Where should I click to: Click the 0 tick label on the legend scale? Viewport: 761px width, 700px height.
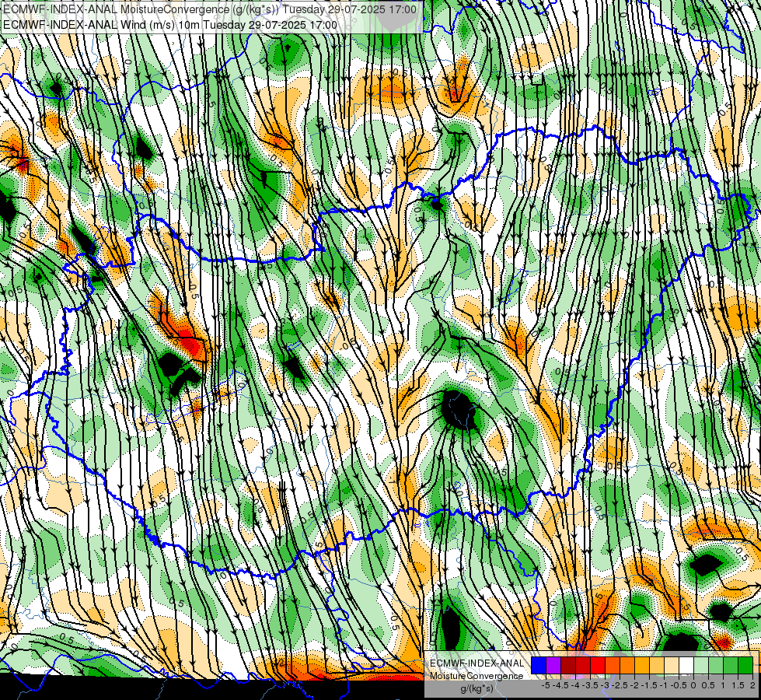(693, 685)
